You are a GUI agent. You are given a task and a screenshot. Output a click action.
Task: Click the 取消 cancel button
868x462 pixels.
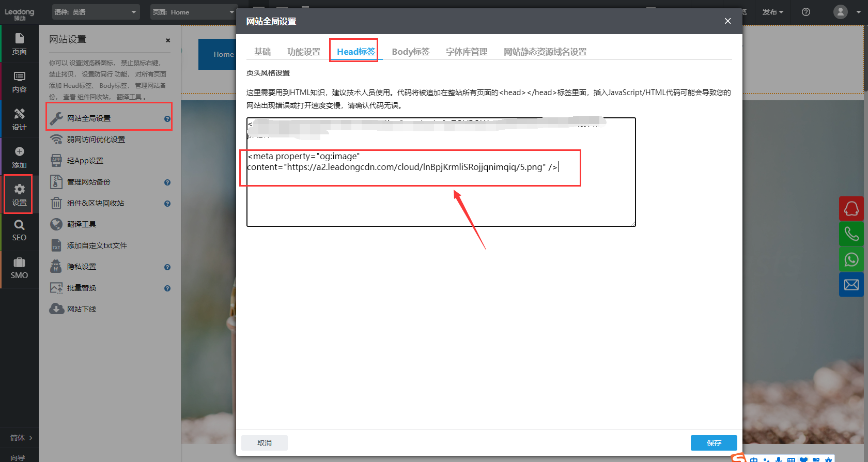(265, 443)
